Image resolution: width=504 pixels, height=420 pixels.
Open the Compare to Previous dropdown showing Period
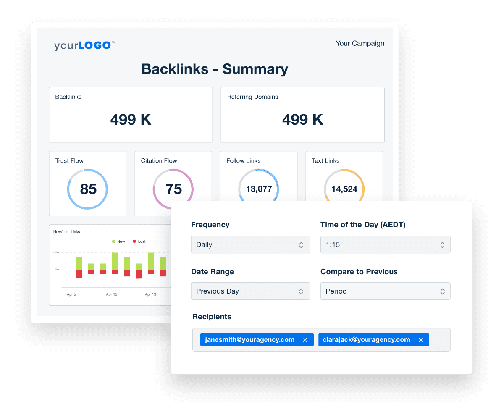[385, 291]
